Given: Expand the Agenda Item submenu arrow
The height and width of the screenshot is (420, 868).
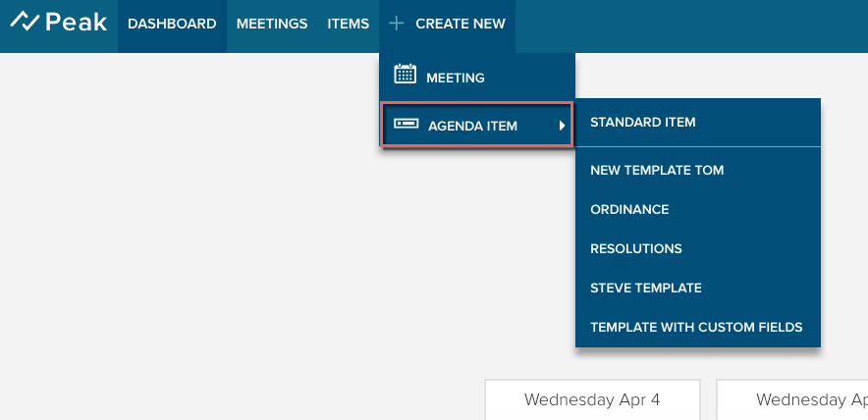Looking at the screenshot, I should tap(562, 126).
